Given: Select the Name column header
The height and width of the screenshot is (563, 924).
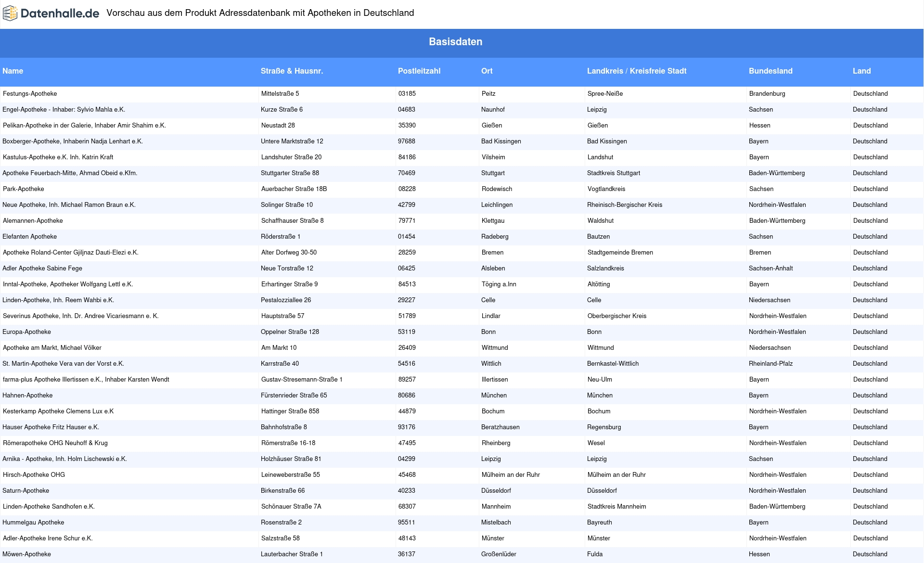Looking at the screenshot, I should point(13,71).
